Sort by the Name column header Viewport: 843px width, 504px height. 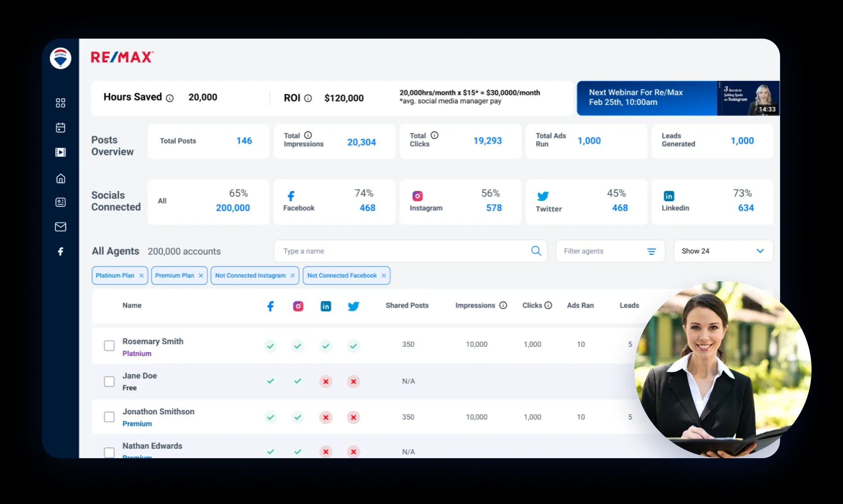point(132,305)
